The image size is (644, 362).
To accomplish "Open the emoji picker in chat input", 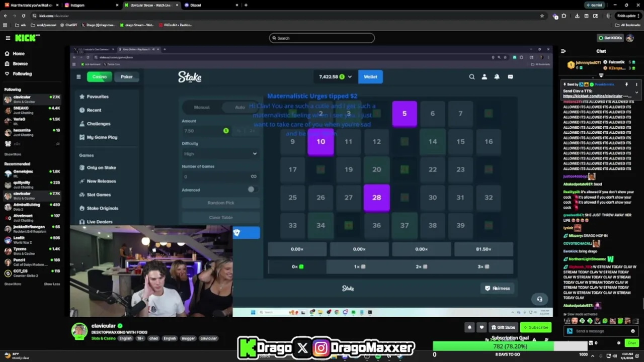I will point(632,331).
